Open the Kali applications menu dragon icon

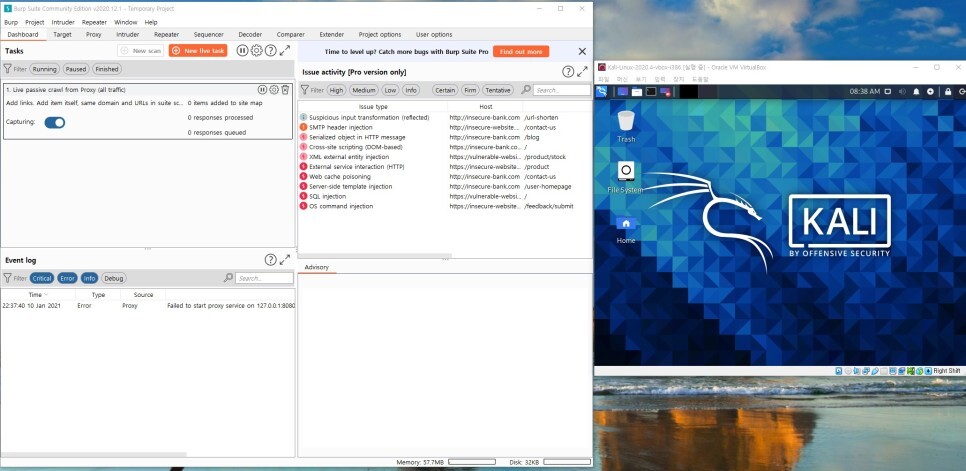click(601, 91)
